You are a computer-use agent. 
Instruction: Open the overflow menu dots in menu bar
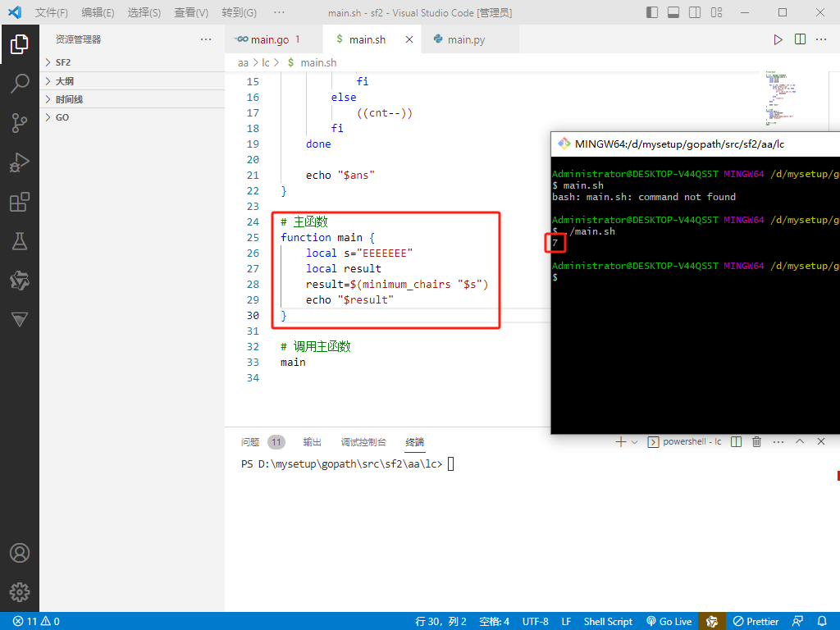tap(279, 12)
